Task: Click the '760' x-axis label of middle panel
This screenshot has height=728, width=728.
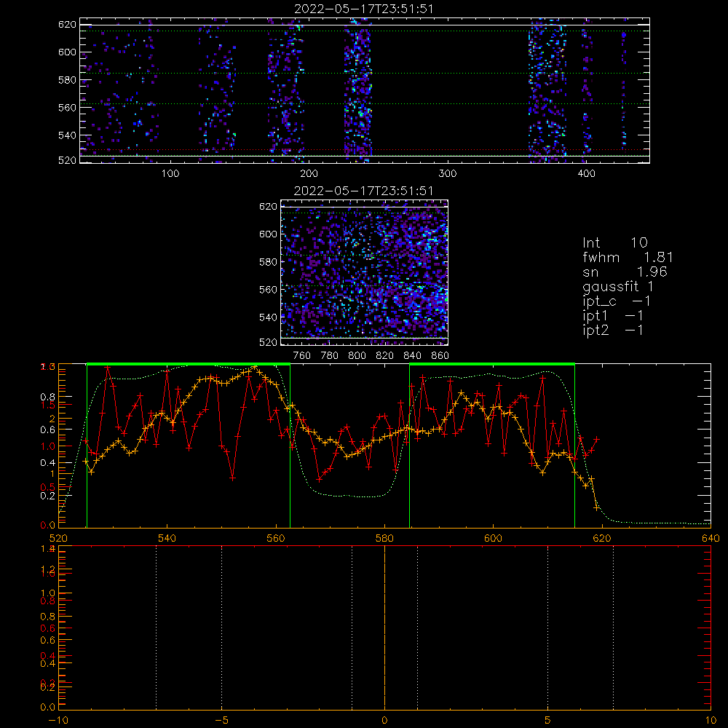Action: [302, 356]
